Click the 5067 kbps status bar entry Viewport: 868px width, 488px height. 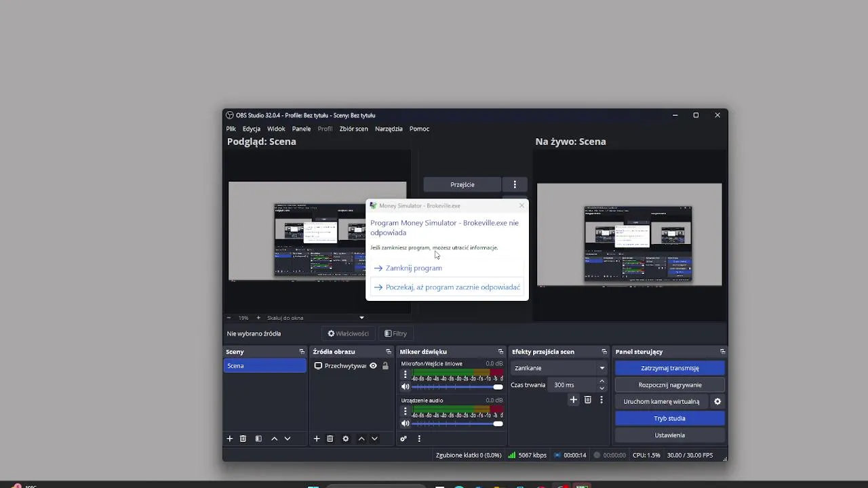(x=527, y=455)
